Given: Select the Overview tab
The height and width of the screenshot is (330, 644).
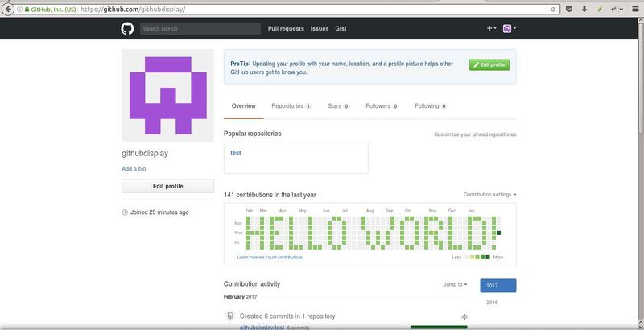Looking at the screenshot, I should 244,106.
